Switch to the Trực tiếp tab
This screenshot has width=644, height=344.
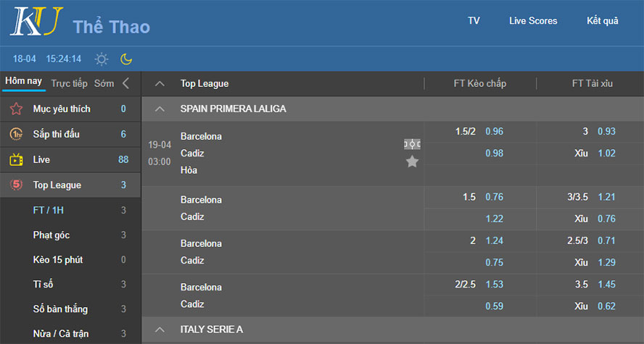point(70,83)
